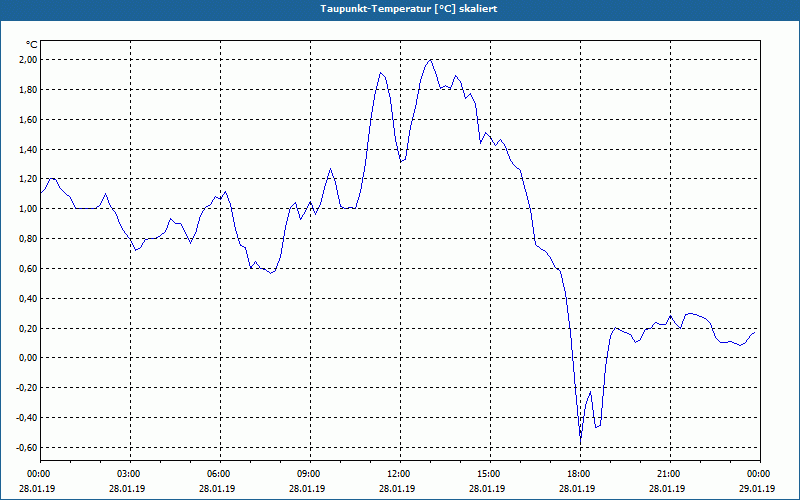Viewport: 800px width, 500px height.
Task: Click the y-axis value '0,80'
Action: pos(28,239)
